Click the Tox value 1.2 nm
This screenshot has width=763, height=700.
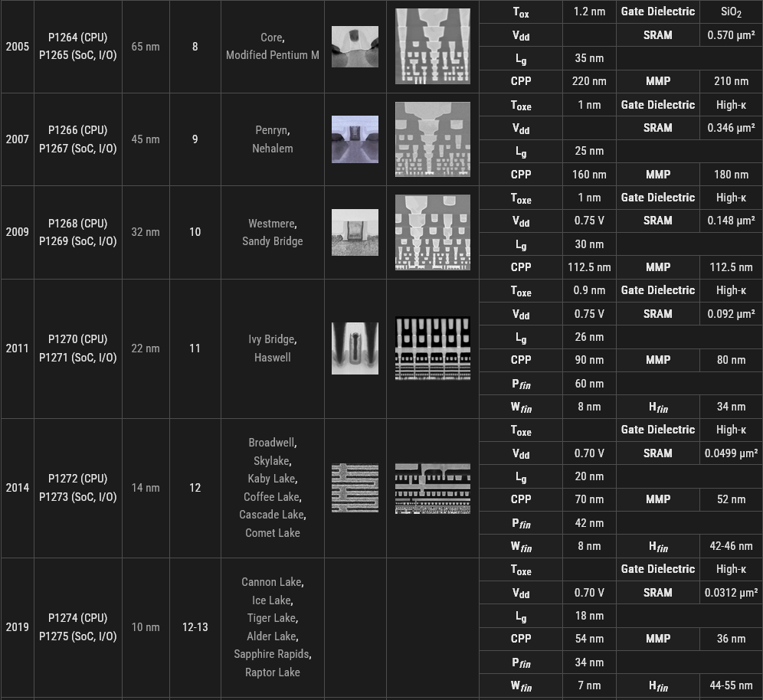pyautogui.click(x=589, y=11)
